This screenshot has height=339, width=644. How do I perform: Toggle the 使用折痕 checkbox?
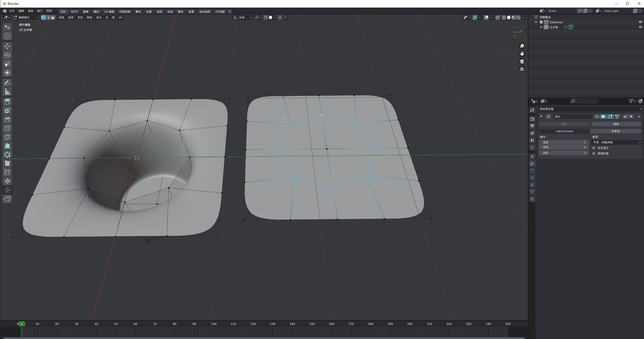point(594,153)
